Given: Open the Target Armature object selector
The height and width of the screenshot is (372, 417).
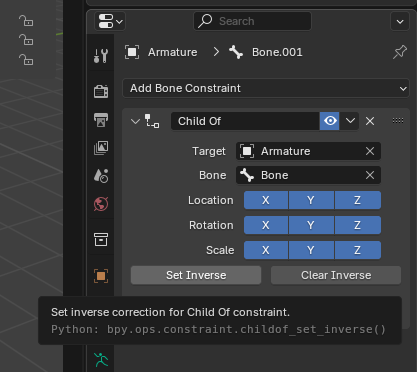Looking at the screenshot, I should [300, 151].
